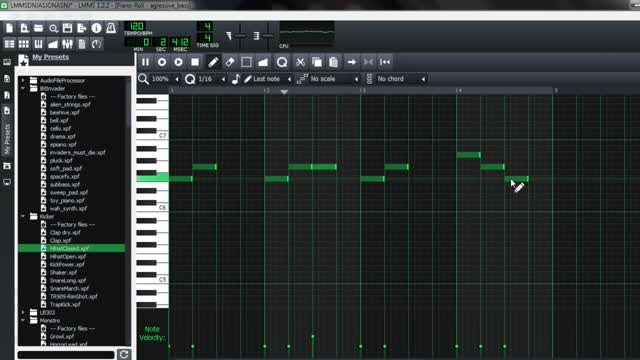The image size is (640, 360).
Task: Select SnareMarch.xpf preset
Action: (x=69, y=288)
